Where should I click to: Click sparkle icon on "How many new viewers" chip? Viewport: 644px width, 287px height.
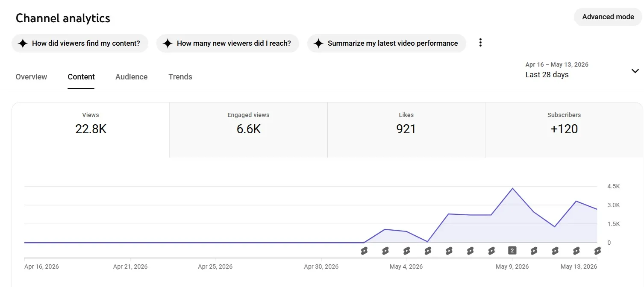click(x=168, y=43)
